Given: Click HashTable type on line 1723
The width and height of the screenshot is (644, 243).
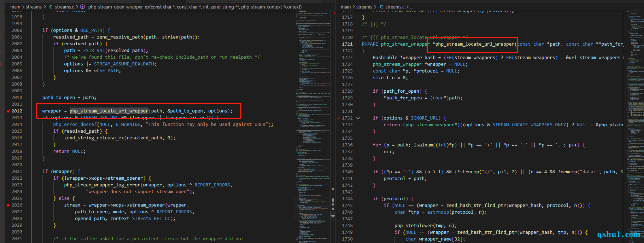Looking at the screenshot, I should [385, 57].
